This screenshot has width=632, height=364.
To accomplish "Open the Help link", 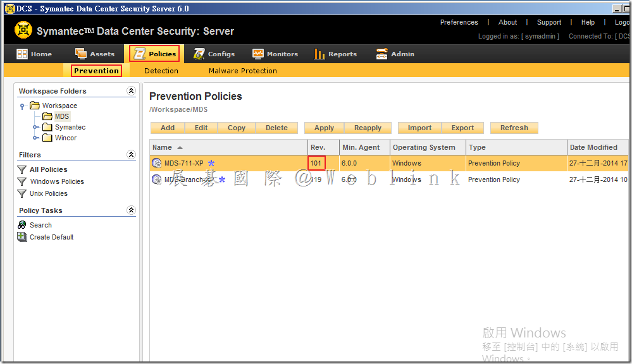I will (x=588, y=22).
